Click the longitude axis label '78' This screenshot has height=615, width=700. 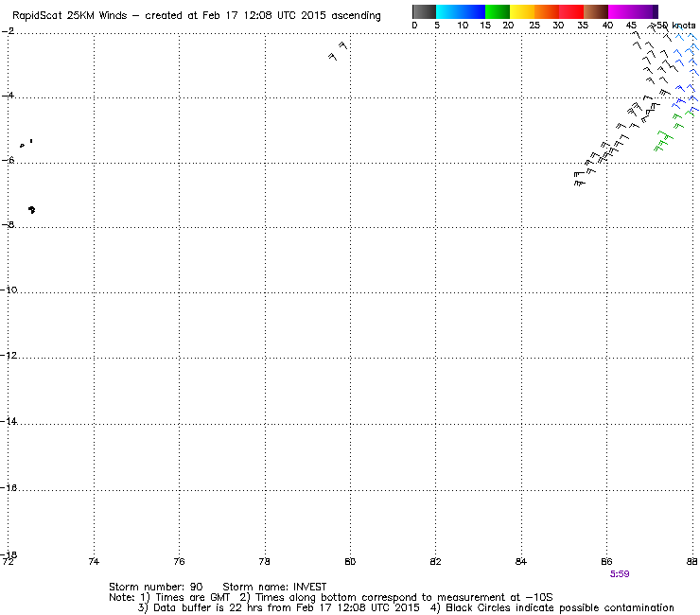point(265,561)
